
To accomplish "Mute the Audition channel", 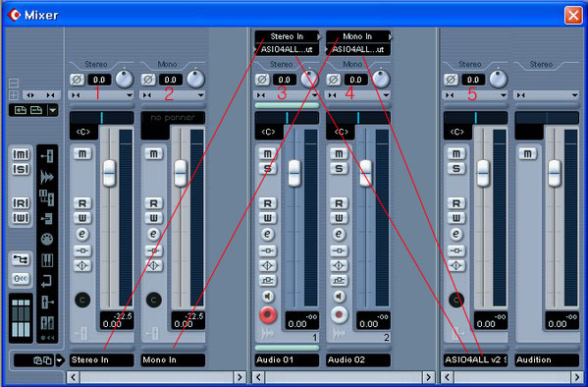I will coord(527,153).
